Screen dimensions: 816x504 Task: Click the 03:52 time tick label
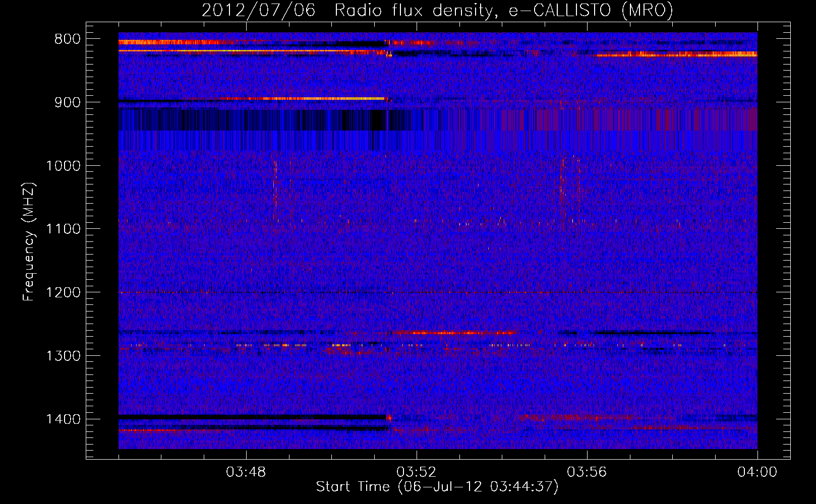(x=417, y=472)
